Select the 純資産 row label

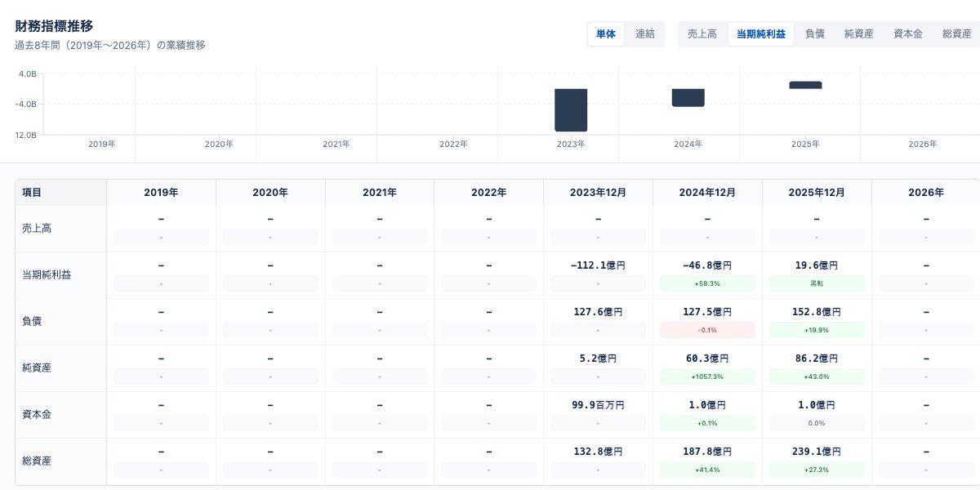pos(37,368)
